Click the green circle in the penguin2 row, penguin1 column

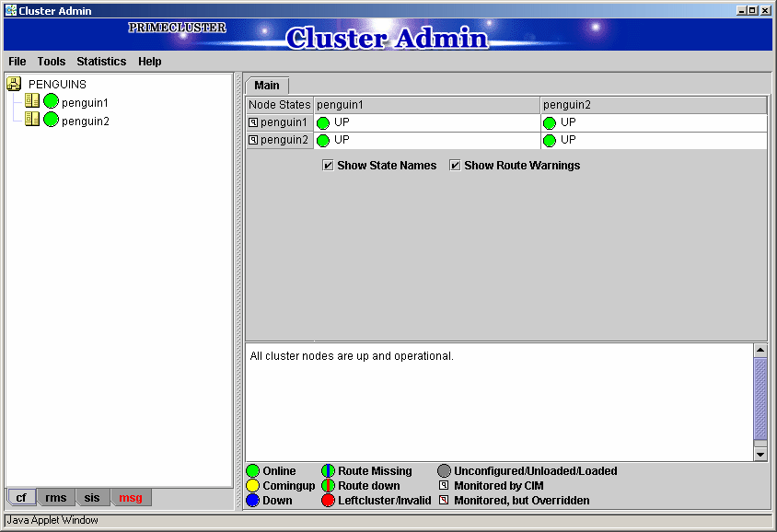click(x=323, y=141)
